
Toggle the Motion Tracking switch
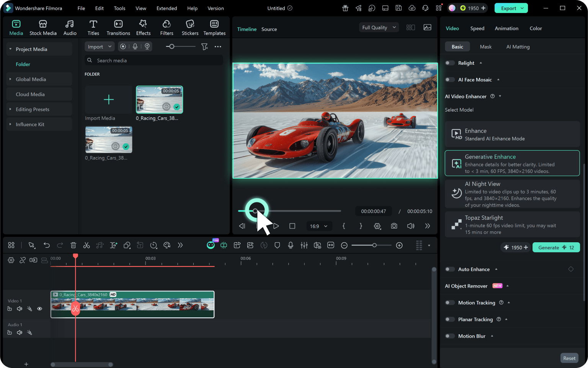pos(450,303)
